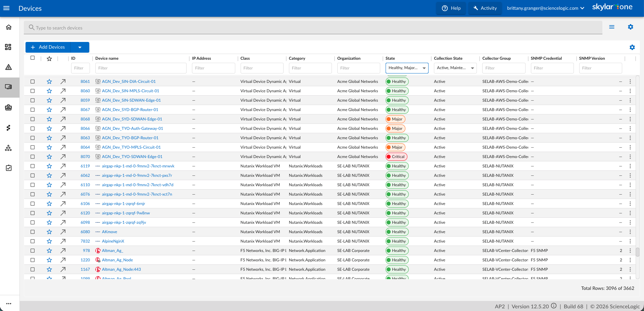This screenshot has height=311, width=644.
Task: Open the Activity button
Action: click(485, 8)
